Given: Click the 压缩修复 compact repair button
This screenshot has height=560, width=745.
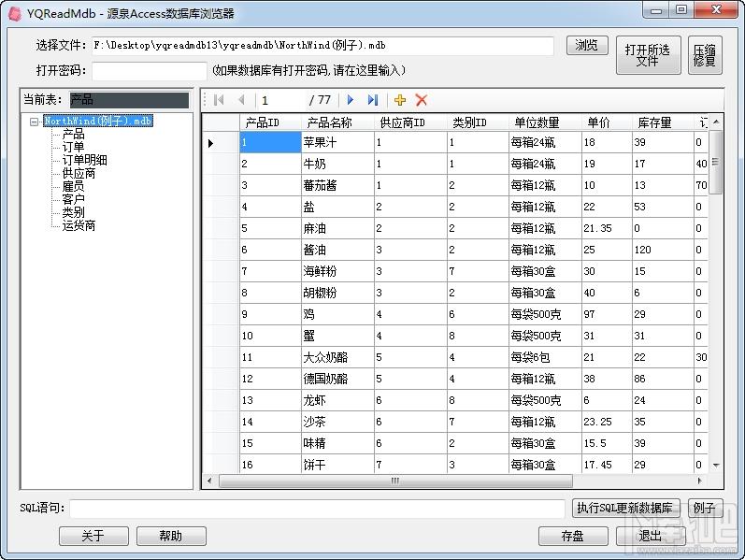Looking at the screenshot, I should click(x=705, y=55).
